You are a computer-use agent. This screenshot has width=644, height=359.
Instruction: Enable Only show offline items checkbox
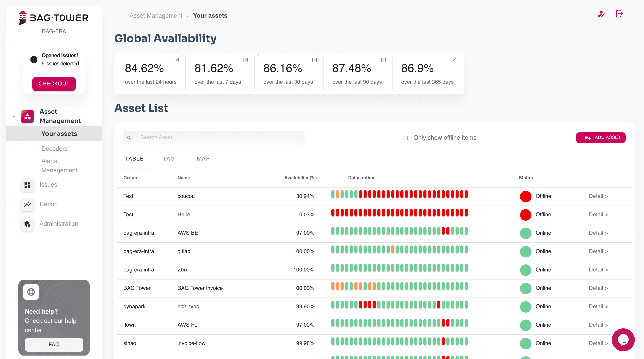pos(406,138)
